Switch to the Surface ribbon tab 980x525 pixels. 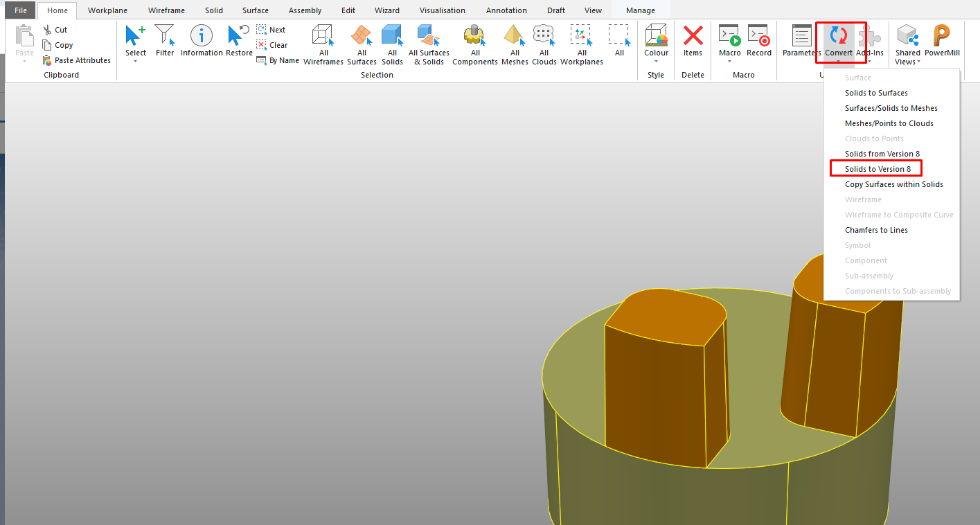click(x=255, y=10)
